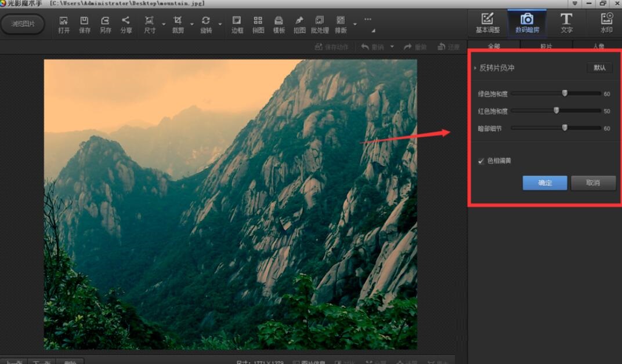This screenshot has height=364, width=622.
Task: Select the 抠图 cutout tool
Action: pos(299,24)
